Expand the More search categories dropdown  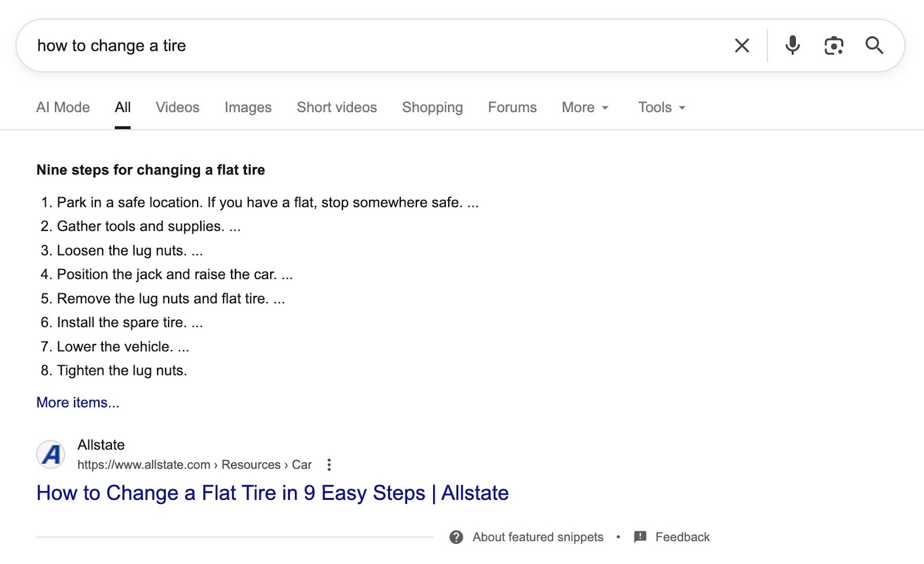pos(584,107)
